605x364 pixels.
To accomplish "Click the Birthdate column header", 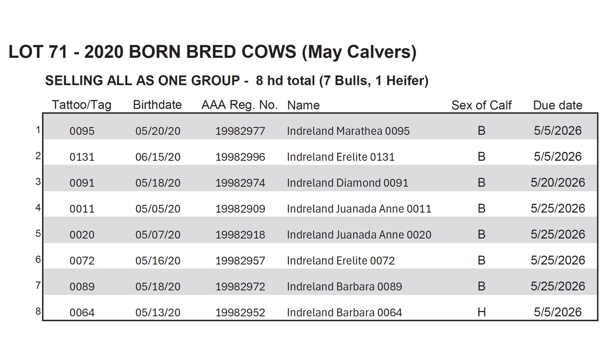I will 157,105.
